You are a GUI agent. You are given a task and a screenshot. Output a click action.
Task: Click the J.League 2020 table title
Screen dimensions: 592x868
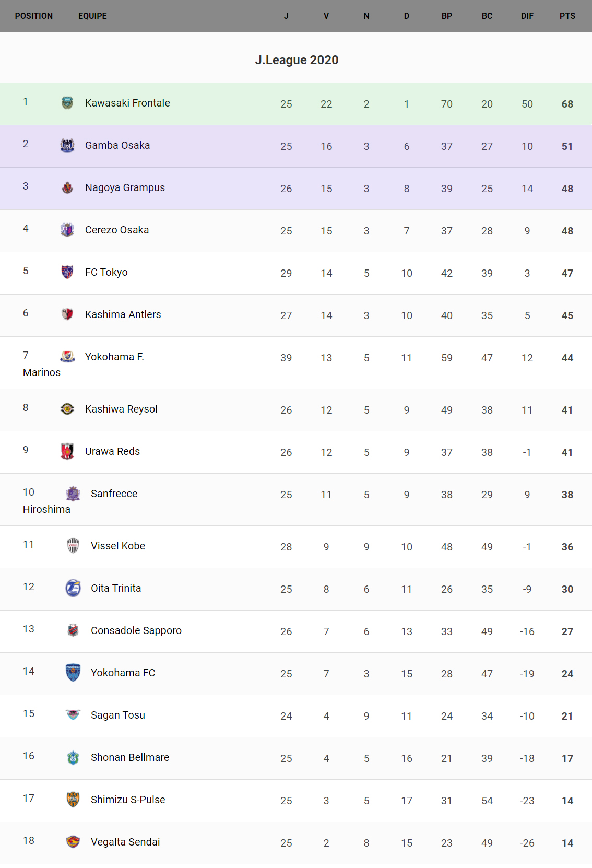point(297,60)
